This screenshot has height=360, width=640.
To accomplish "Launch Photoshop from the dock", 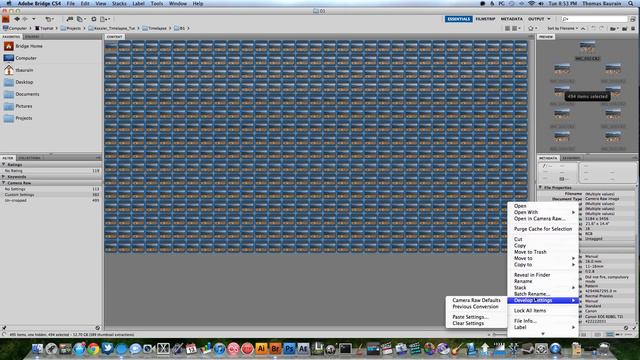I will point(289,349).
